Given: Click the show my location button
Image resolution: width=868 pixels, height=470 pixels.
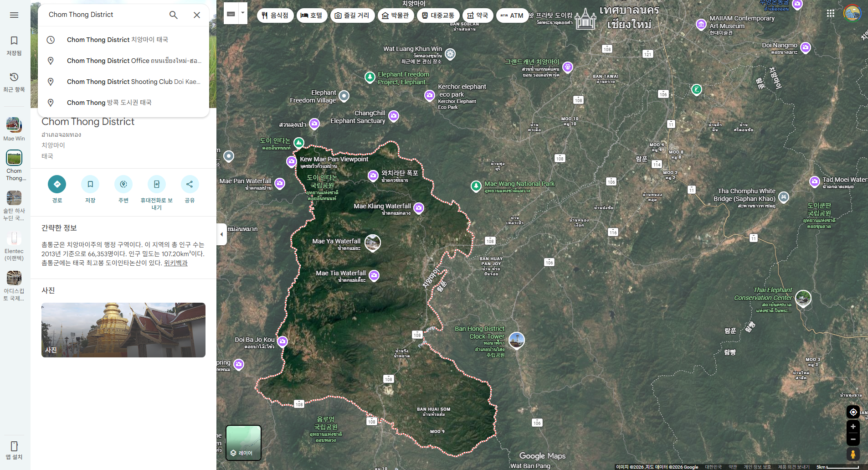Looking at the screenshot, I should point(853,412).
